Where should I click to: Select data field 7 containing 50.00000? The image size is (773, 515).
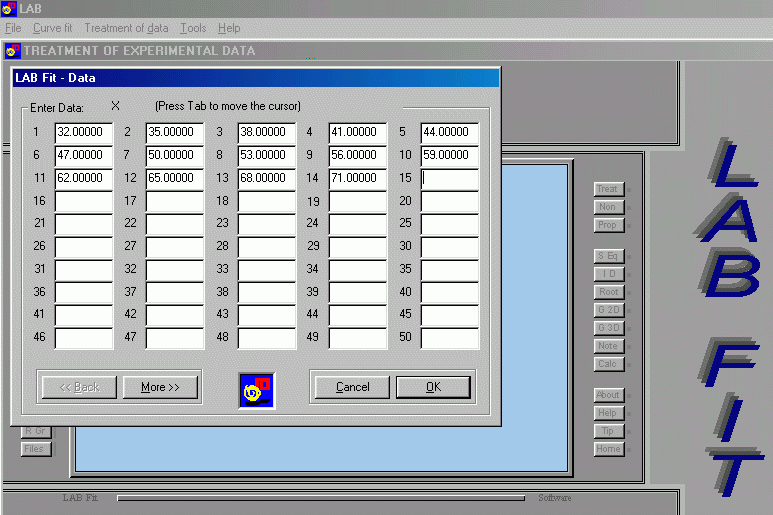tap(175, 155)
